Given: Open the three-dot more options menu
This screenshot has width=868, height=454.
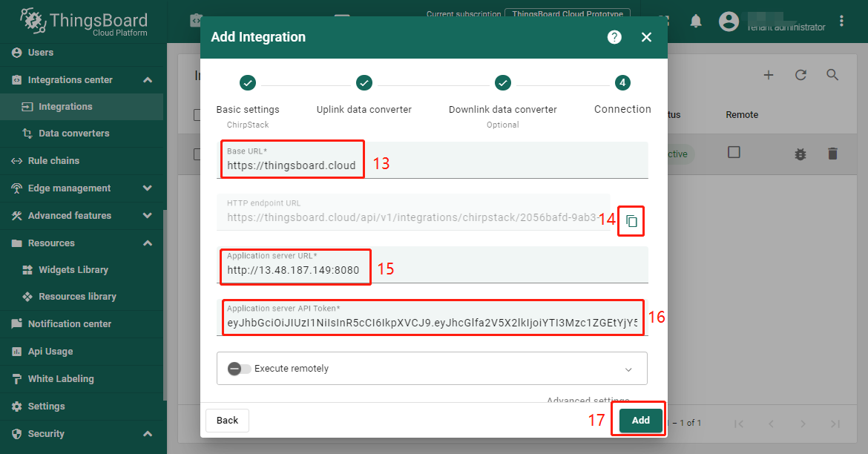Looking at the screenshot, I should [841, 21].
